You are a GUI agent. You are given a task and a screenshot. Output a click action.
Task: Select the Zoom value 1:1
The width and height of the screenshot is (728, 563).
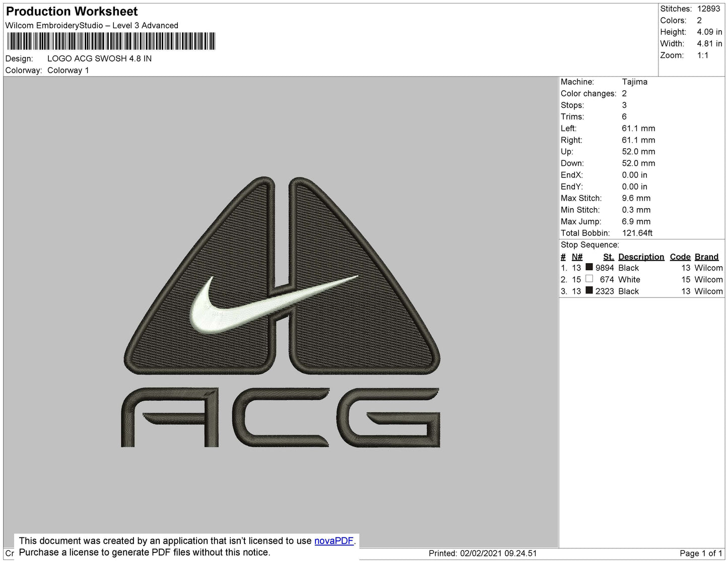(703, 55)
